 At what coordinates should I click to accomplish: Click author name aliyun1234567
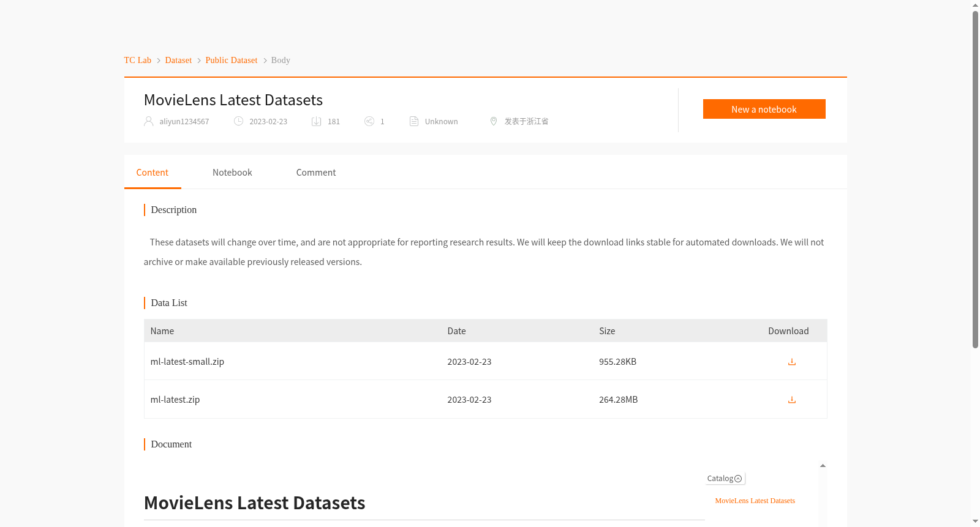pyautogui.click(x=184, y=121)
